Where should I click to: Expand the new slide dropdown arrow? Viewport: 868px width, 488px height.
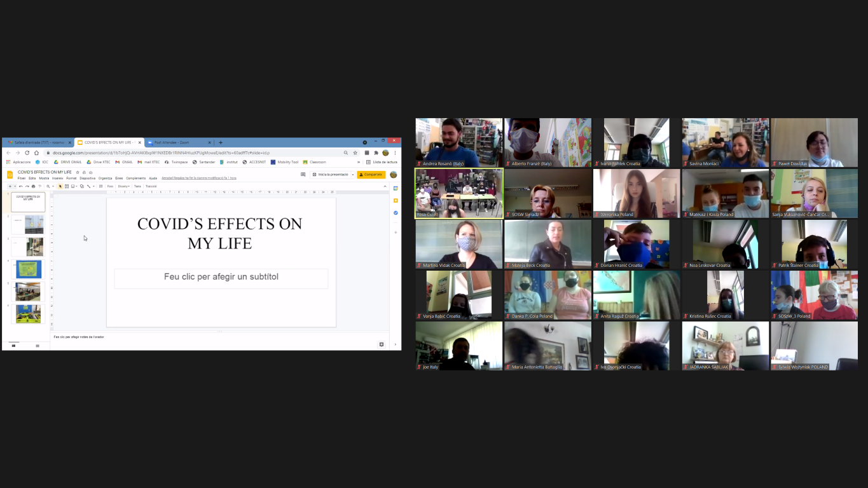point(13,186)
